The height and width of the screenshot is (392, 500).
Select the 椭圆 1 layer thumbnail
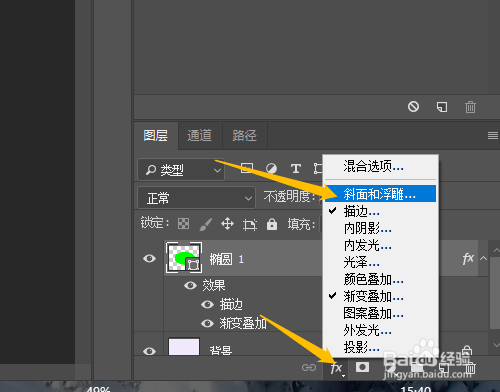184,258
